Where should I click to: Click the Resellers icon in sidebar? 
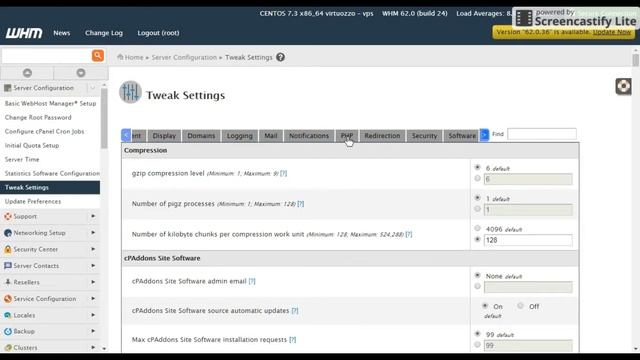pos(7,282)
